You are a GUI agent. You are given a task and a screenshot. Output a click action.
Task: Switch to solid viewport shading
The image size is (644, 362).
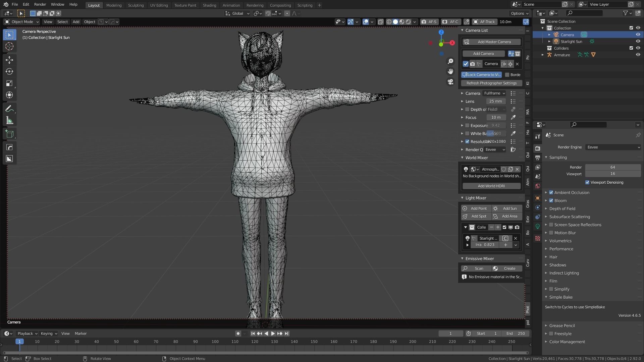coord(395,22)
